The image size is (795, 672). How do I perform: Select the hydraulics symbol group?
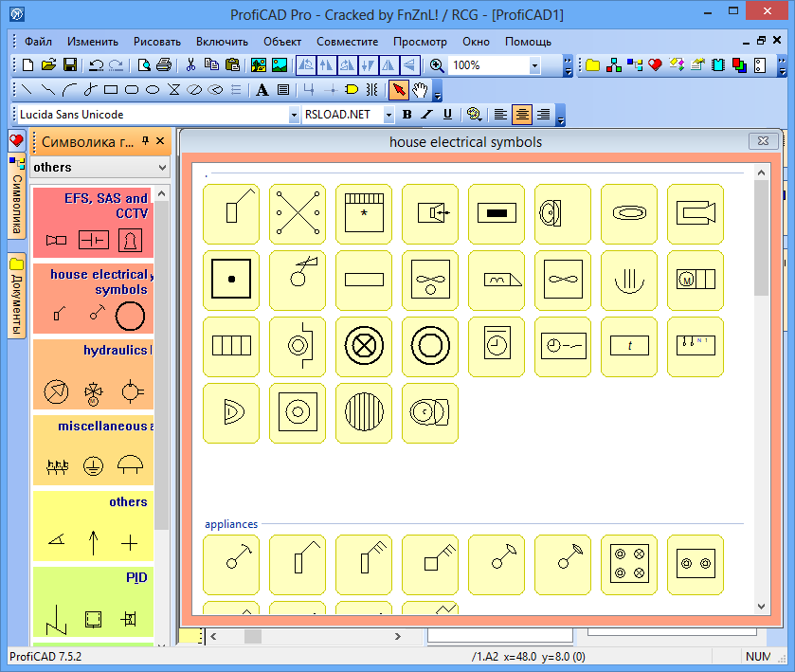tap(91, 374)
